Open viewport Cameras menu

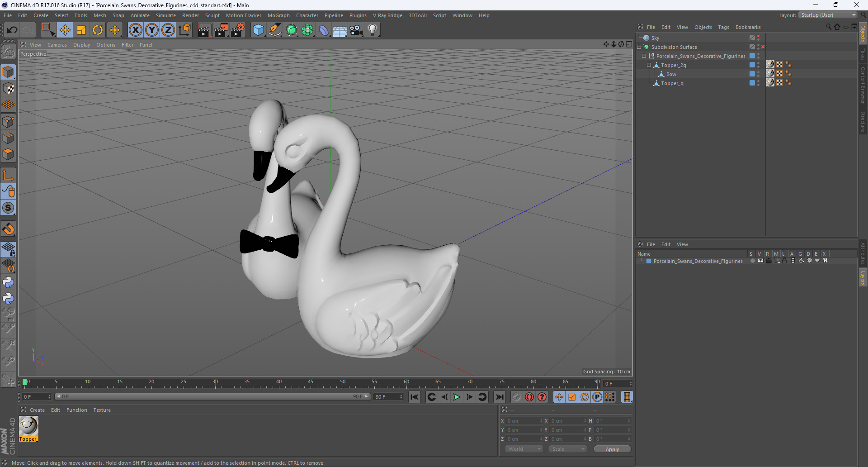pyautogui.click(x=57, y=45)
